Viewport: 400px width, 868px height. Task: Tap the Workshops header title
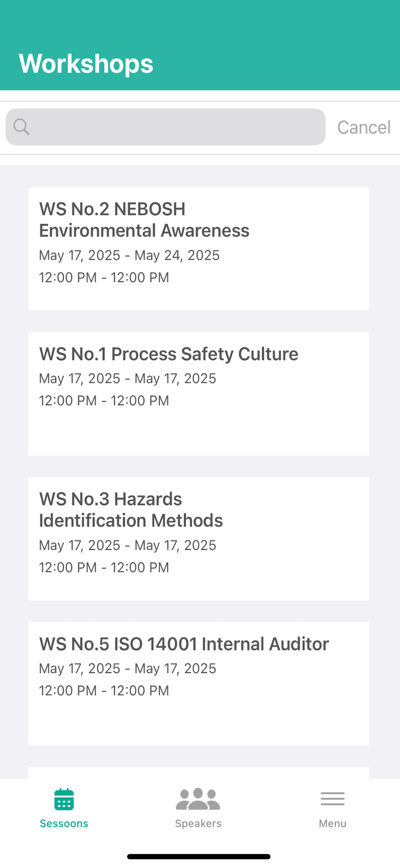[x=86, y=64]
